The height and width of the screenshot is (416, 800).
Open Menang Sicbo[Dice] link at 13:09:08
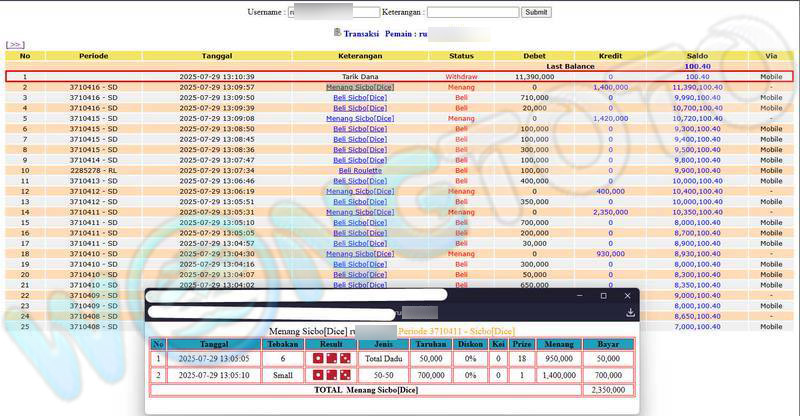tap(360, 118)
